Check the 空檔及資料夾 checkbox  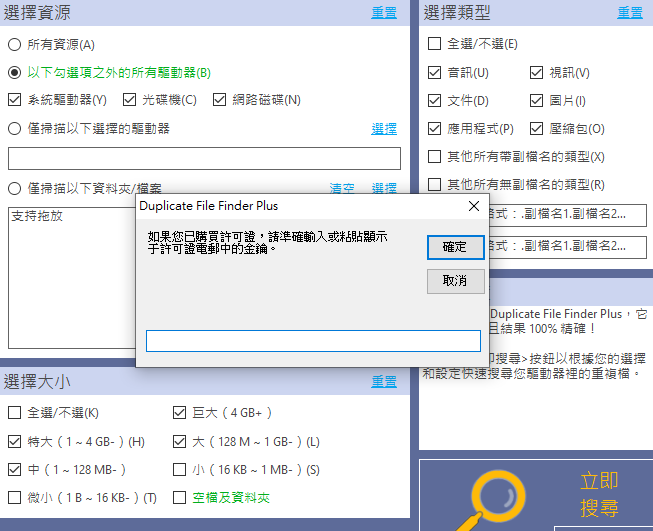coord(179,498)
